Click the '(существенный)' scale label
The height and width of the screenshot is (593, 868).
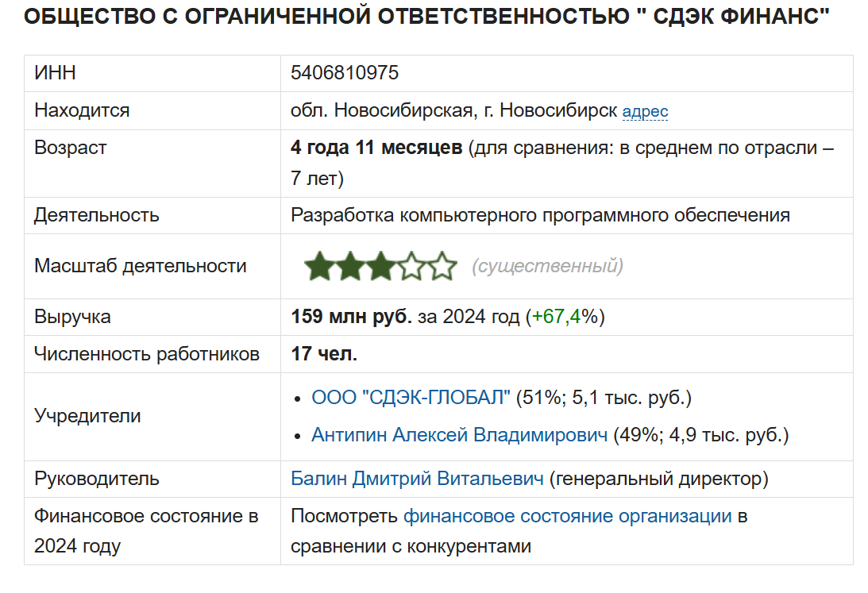547,266
